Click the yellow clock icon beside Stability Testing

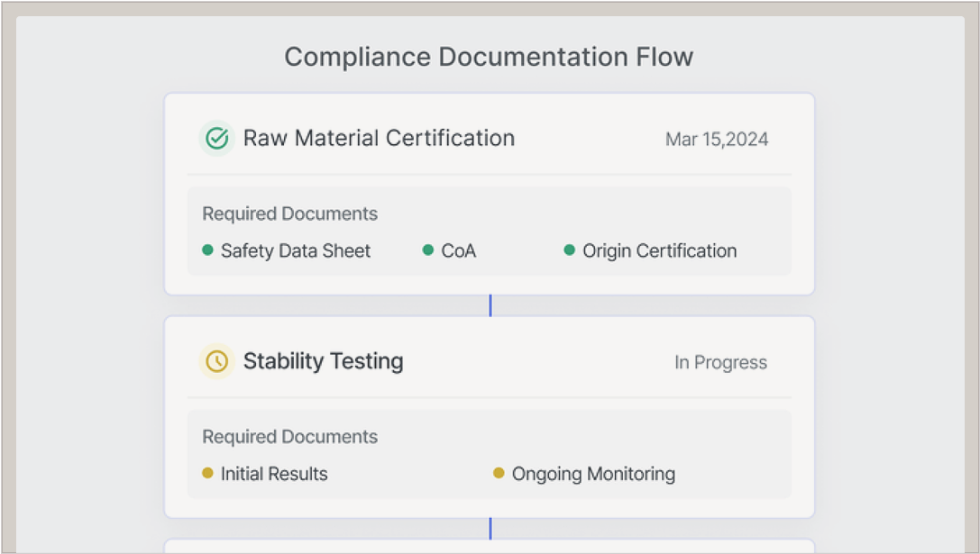(216, 361)
